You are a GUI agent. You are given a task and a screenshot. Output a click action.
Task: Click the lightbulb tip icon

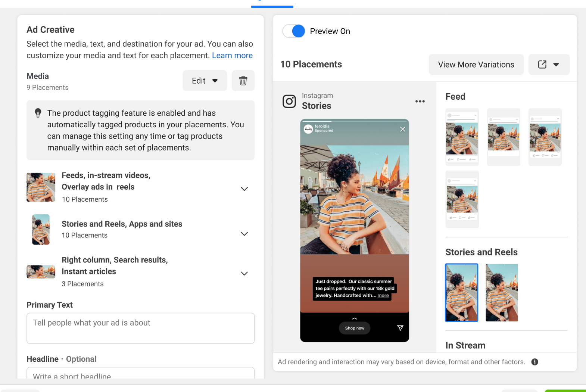click(x=38, y=113)
